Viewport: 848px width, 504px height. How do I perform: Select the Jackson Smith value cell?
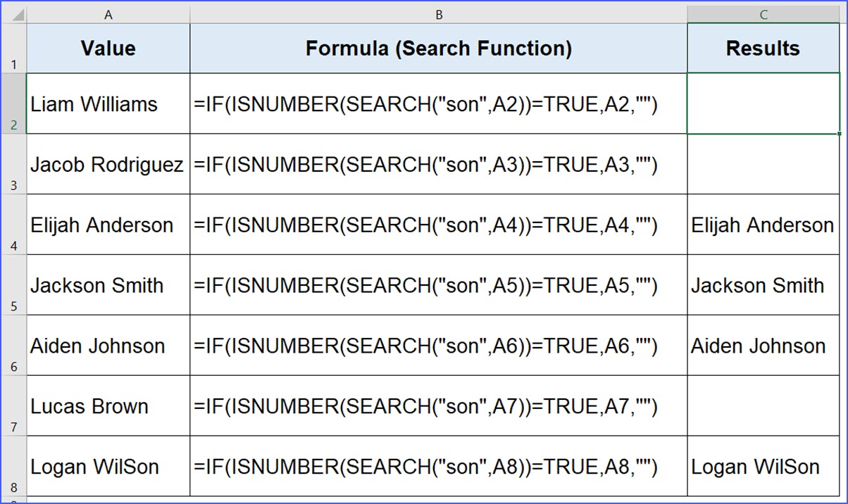coord(107,285)
